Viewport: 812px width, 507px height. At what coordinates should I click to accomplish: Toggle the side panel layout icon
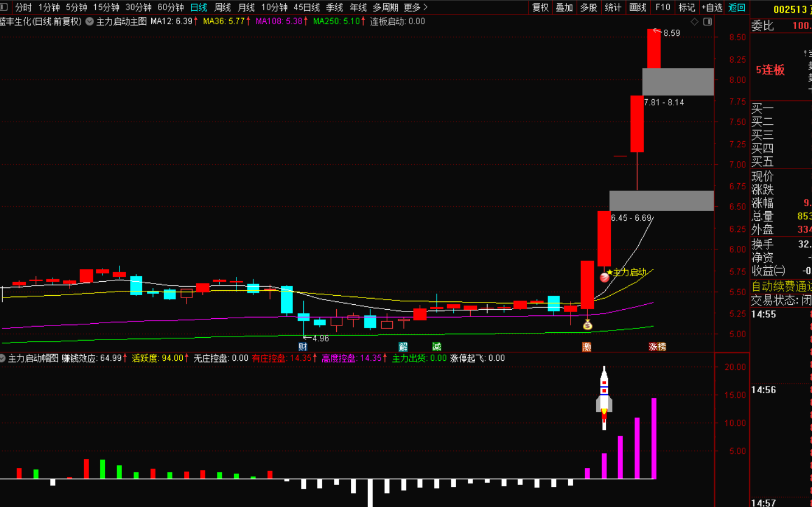click(x=708, y=22)
